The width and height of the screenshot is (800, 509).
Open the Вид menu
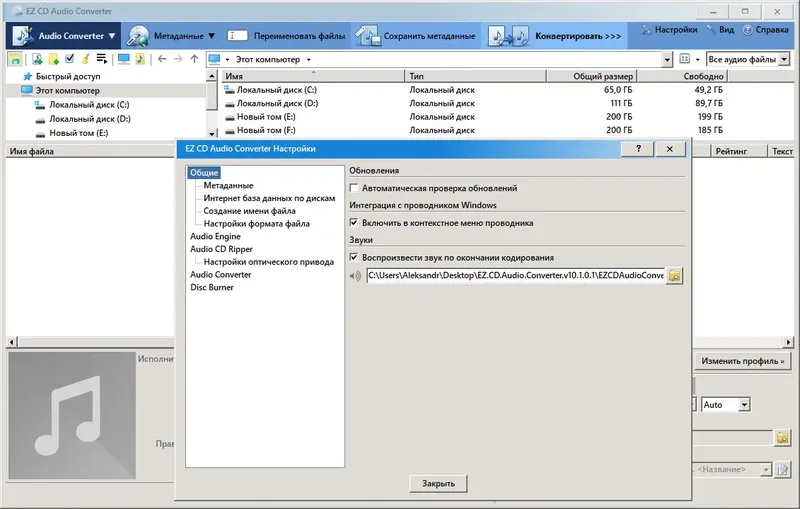click(720, 30)
